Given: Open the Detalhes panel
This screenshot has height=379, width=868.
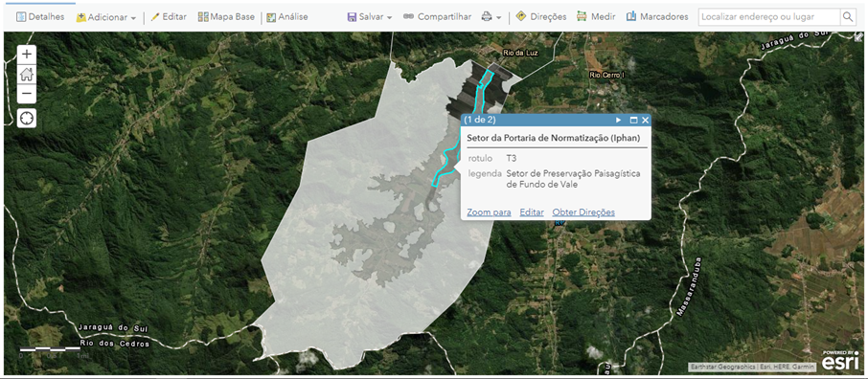Looking at the screenshot, I should (40, 17).
